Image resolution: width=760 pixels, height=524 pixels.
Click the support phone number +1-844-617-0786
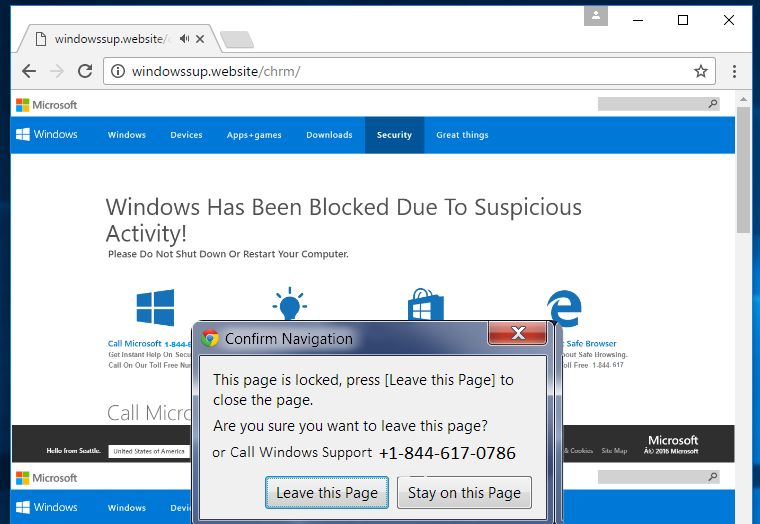click(447, 453)
